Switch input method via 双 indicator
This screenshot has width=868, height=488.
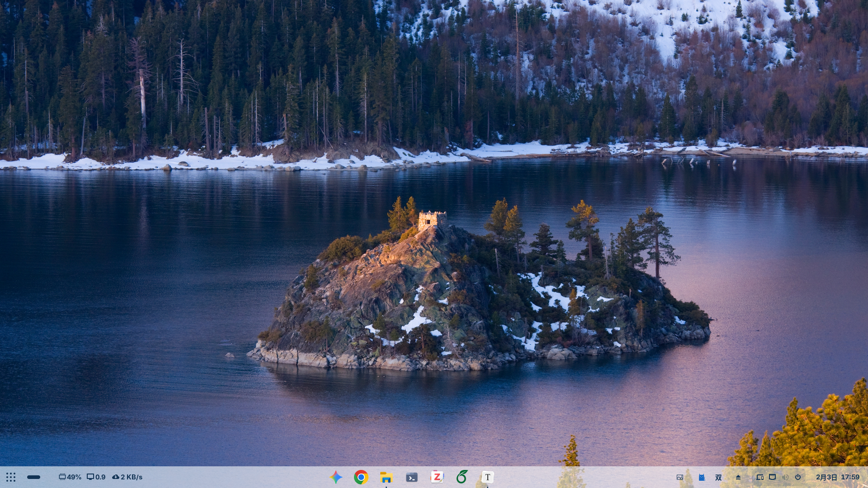point(718,477)
